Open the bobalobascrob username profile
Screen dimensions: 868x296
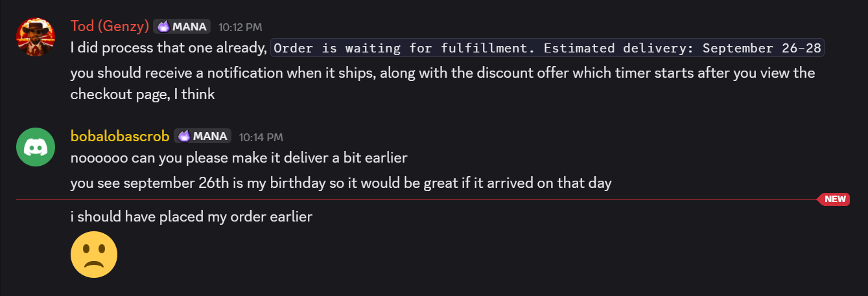point(120,136)
